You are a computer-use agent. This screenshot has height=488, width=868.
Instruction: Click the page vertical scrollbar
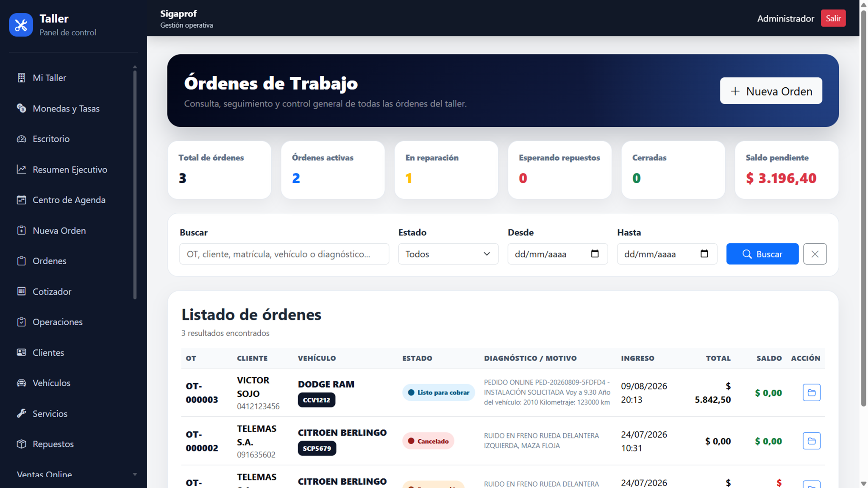point(863,208)
